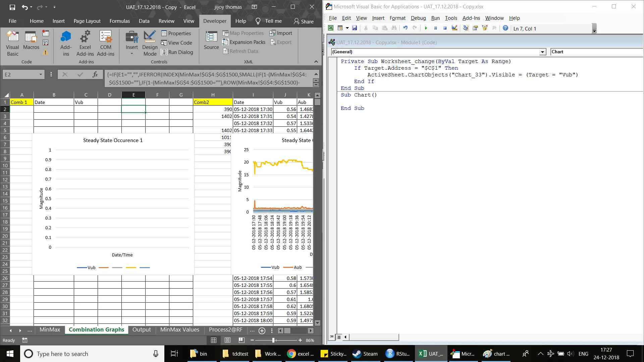Switch to Page Break Preview view
This screenshot has width=644, height=362.
click(241, 340)
